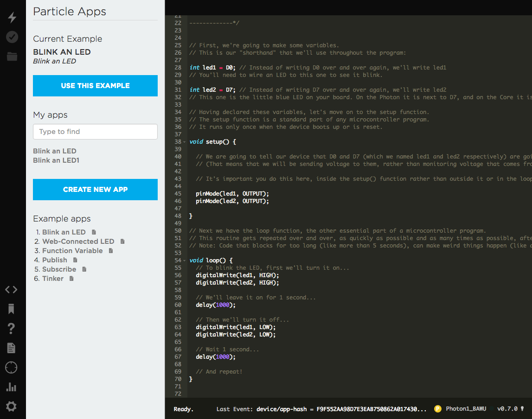This screenshot has height=419, width=532.
Task: Click the '// And repeat!' comment line
Action: click(219, 372)
